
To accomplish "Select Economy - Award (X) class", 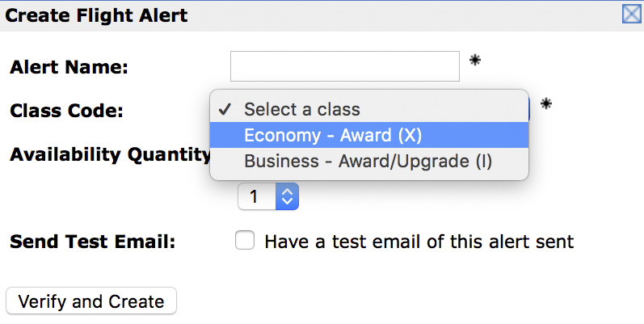I will coord(333,135).
